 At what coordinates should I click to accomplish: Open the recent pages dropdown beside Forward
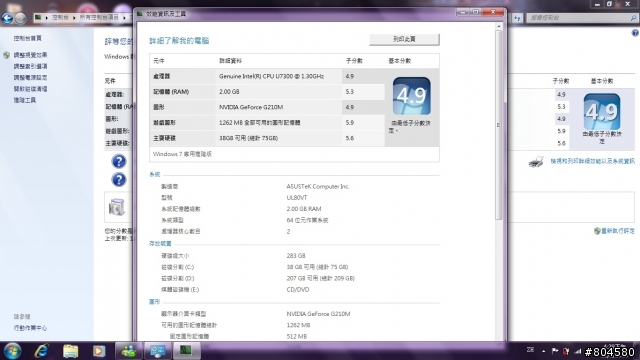pyautogui.click(x=29, y=18)
